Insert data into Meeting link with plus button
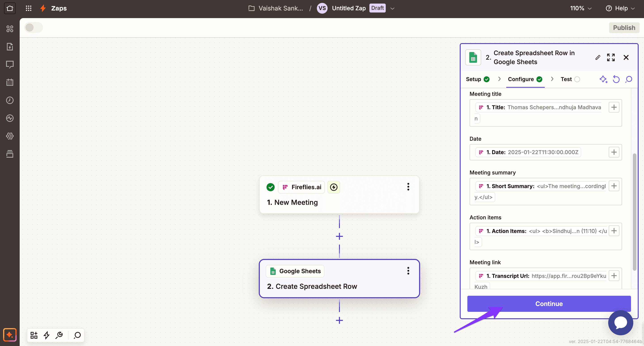Screen dimensions: 644x346 [x=614, y=276]
